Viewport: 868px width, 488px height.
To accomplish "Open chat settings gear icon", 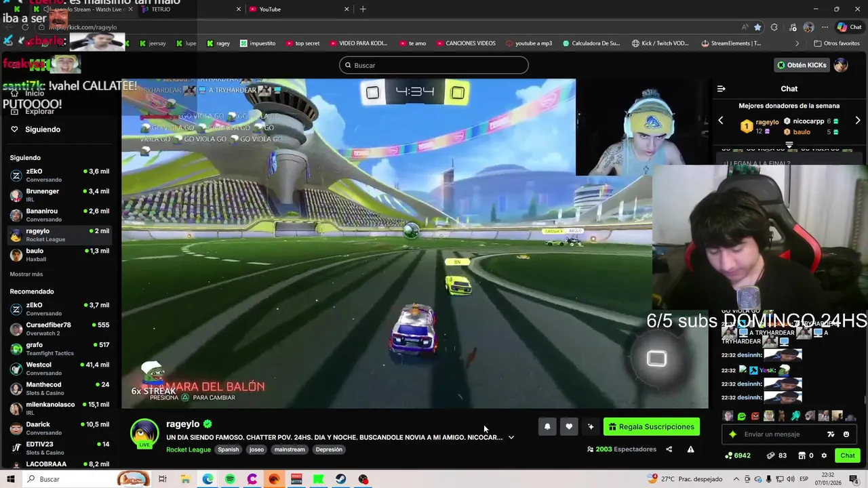I will tap(824, 455).
